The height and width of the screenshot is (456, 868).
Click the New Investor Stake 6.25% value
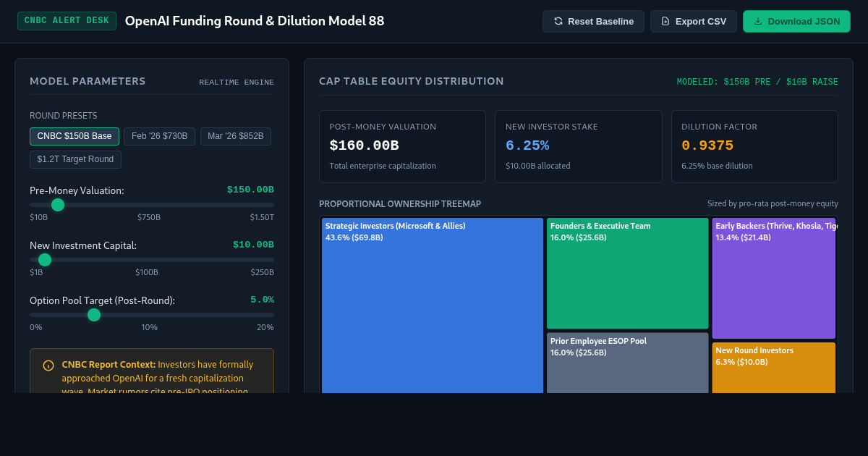(x=527, y=145)
